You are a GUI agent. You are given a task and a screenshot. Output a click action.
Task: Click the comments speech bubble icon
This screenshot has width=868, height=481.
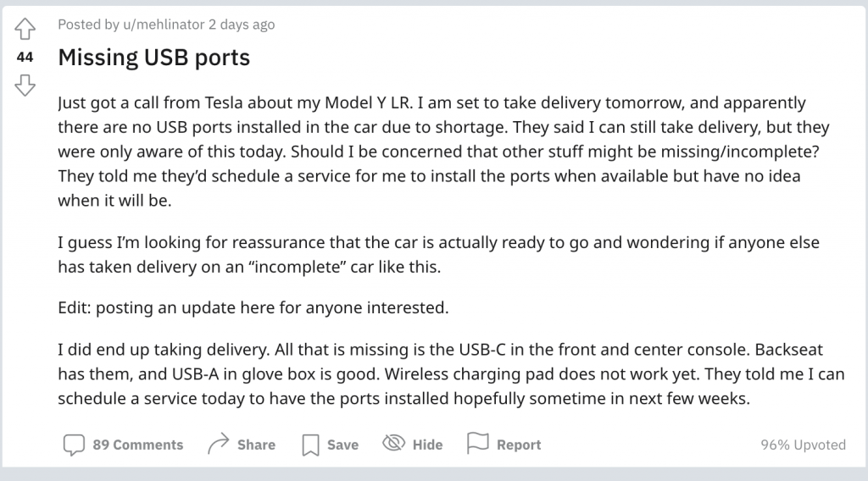[74, 444]
